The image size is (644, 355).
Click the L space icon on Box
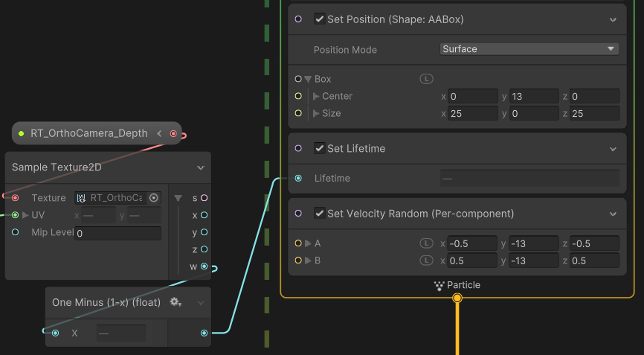pos(426,79)
